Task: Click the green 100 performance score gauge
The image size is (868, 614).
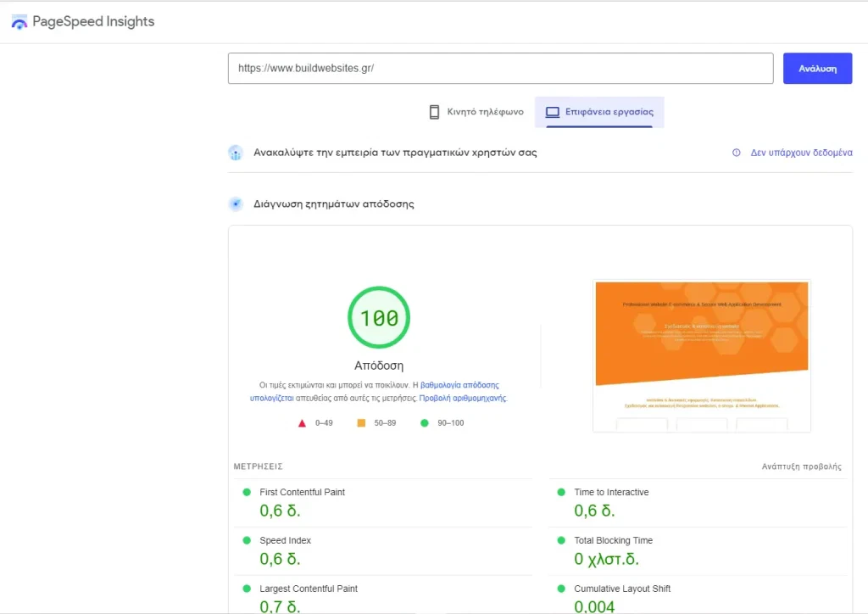Action: pos(378,318)
